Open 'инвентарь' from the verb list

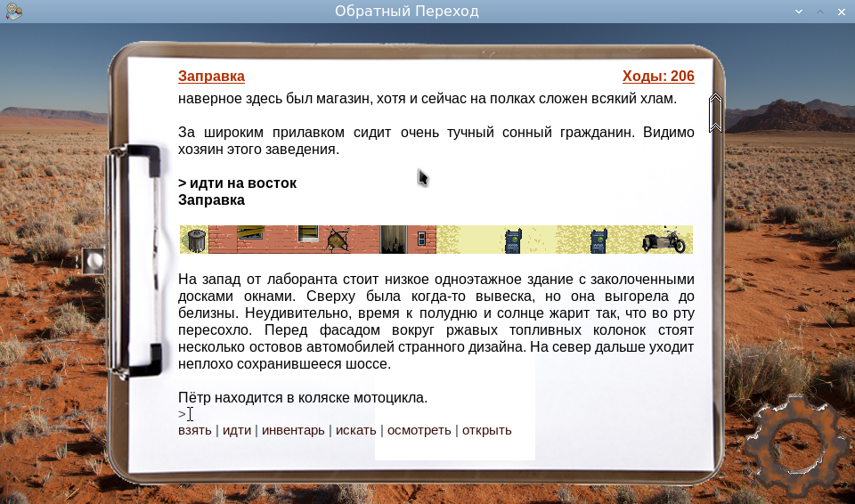tap(293, 431)
